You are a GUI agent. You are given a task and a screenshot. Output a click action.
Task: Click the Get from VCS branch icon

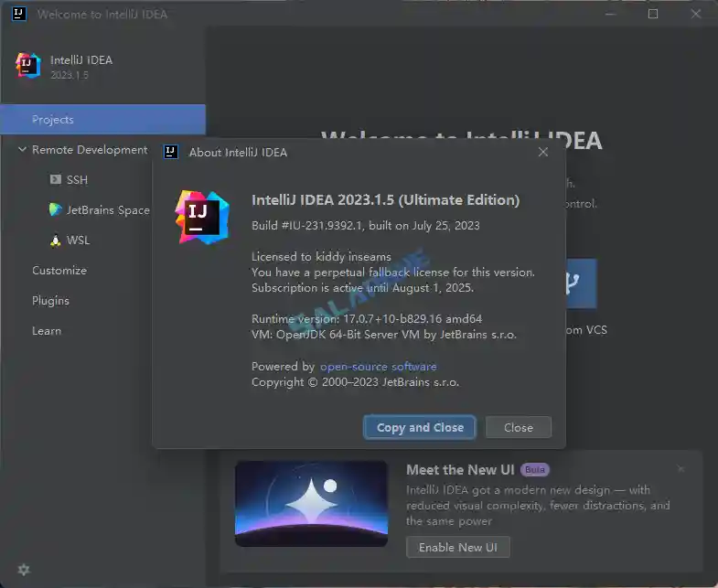pyautogui.click(x=581, y=283)
